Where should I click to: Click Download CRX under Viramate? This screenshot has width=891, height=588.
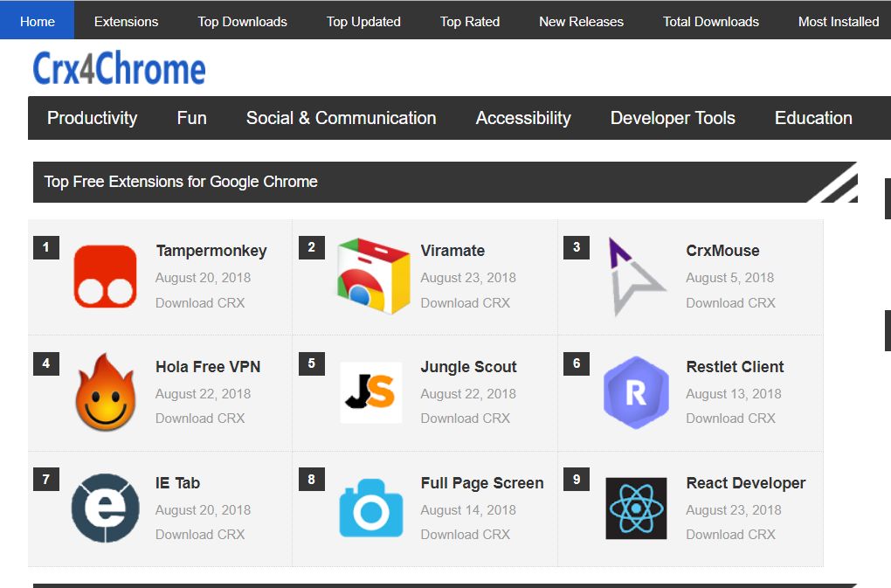466,303
